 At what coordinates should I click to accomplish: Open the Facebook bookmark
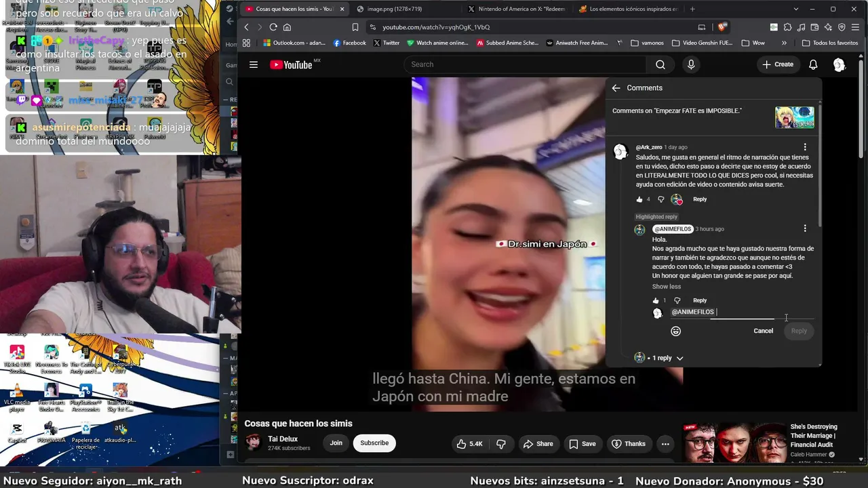click(x=350, y=43)
